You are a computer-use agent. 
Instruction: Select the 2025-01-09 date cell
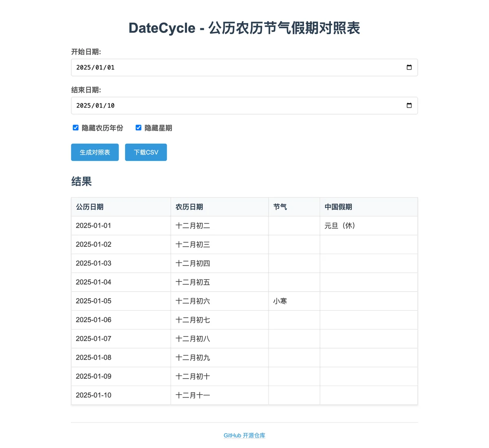pos(121,376)
